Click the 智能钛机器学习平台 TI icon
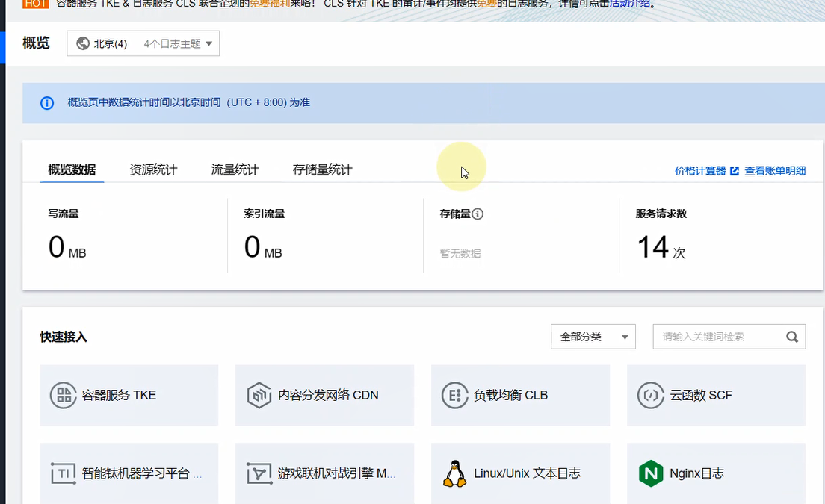Screen dimensions: 825x504 63,473
